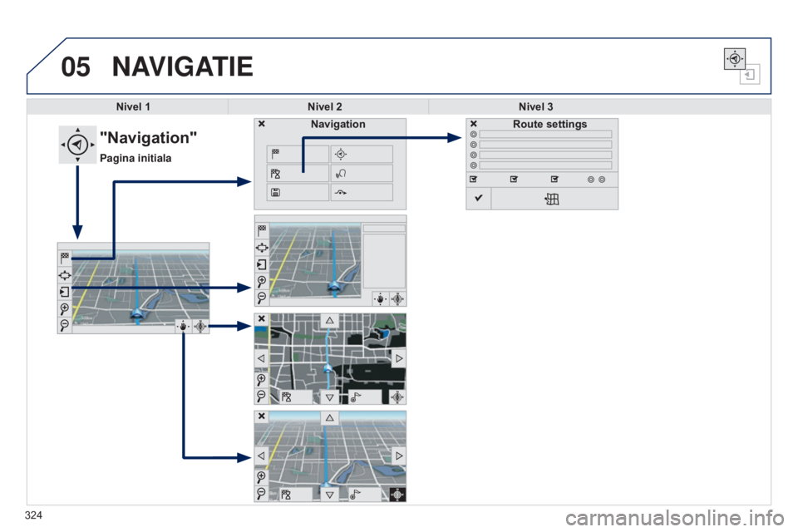This screenshot has width=798, height=532.
Task: Zoom in on the flat 2D map
Action: point(261,380)
